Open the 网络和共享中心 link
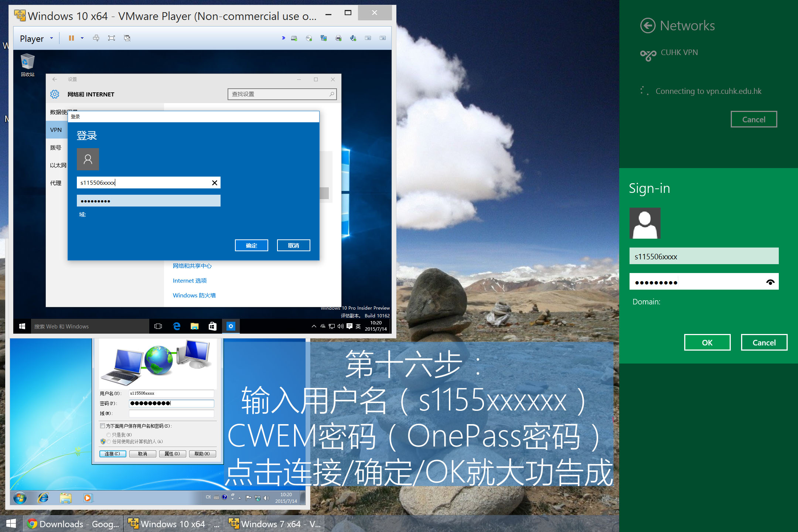 [192, 266]
